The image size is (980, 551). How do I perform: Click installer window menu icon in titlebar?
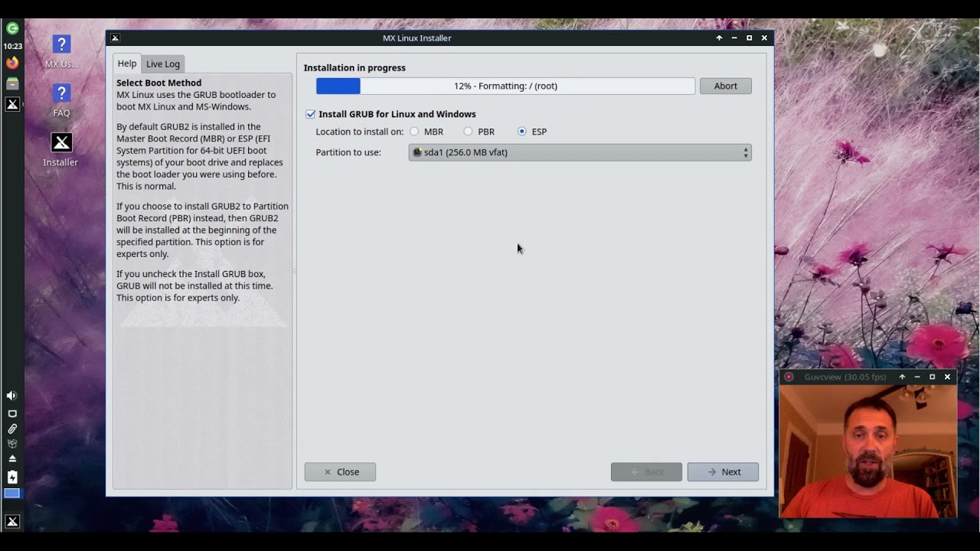(x=115, y=37)
